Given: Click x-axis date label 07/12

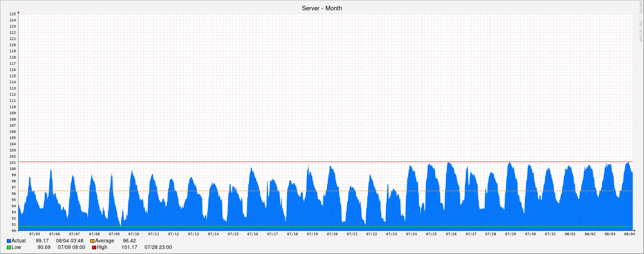Looking at the screenshot, I should coord(174,234).
